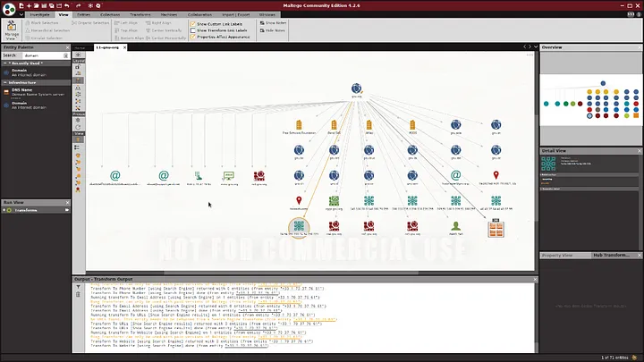
Task: Click the filter icon in Transform Output
Action: (x=78, y=287)
